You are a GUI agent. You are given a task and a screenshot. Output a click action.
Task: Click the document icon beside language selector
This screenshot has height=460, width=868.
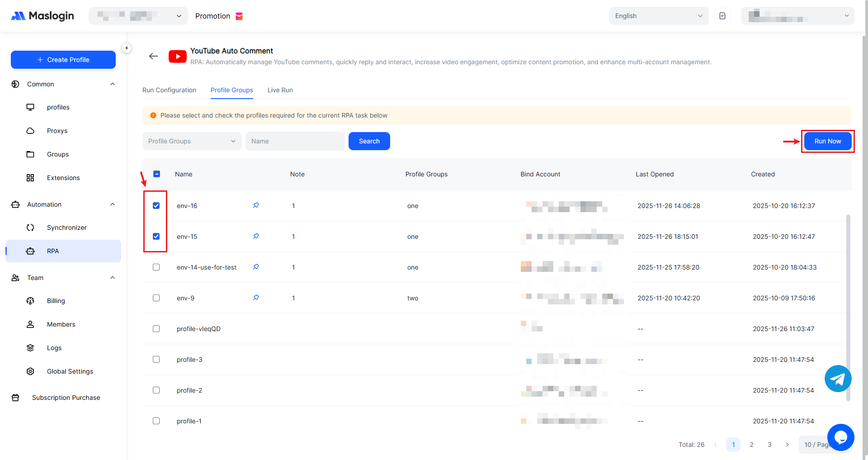(722, 16)
